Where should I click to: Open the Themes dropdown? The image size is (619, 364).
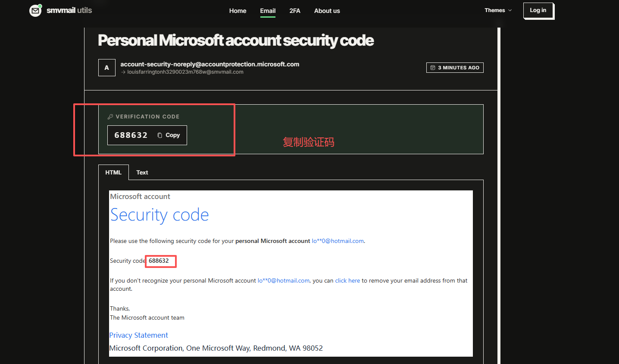tap(498, 10)
